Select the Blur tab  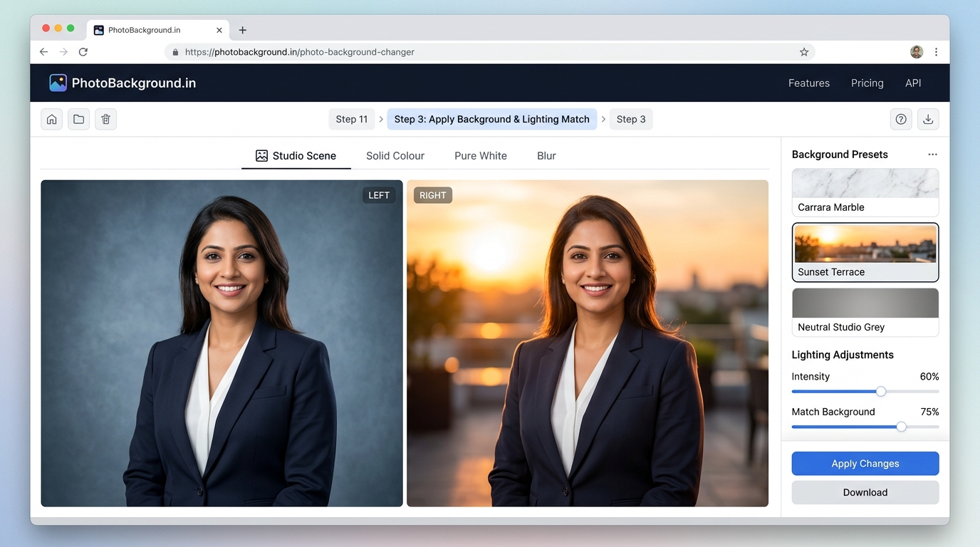coord(546,155)
